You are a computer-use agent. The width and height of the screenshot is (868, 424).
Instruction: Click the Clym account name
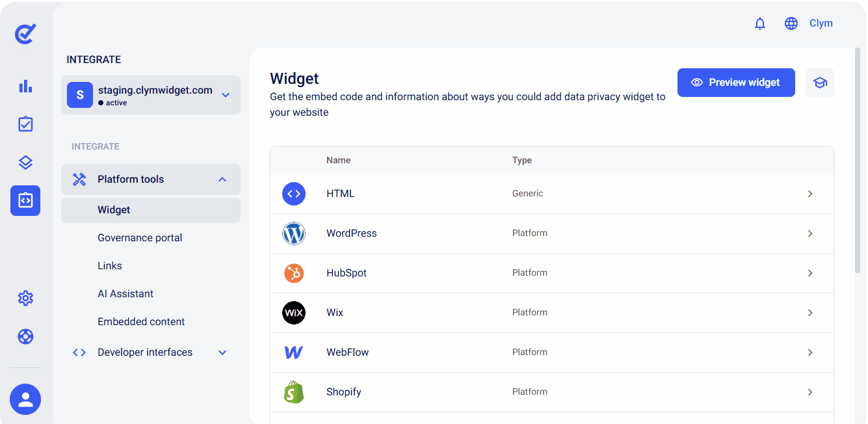(x=821, y=23)
